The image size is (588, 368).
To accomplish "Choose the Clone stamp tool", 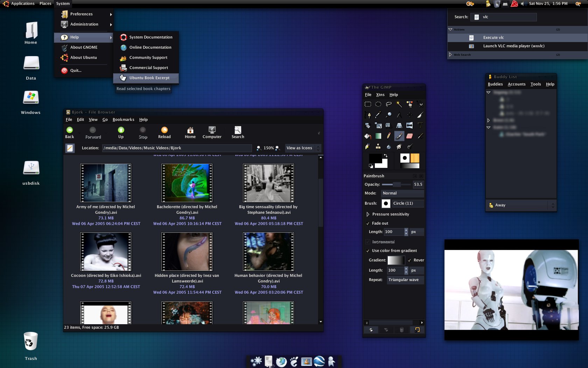I will tap(378, 146).
